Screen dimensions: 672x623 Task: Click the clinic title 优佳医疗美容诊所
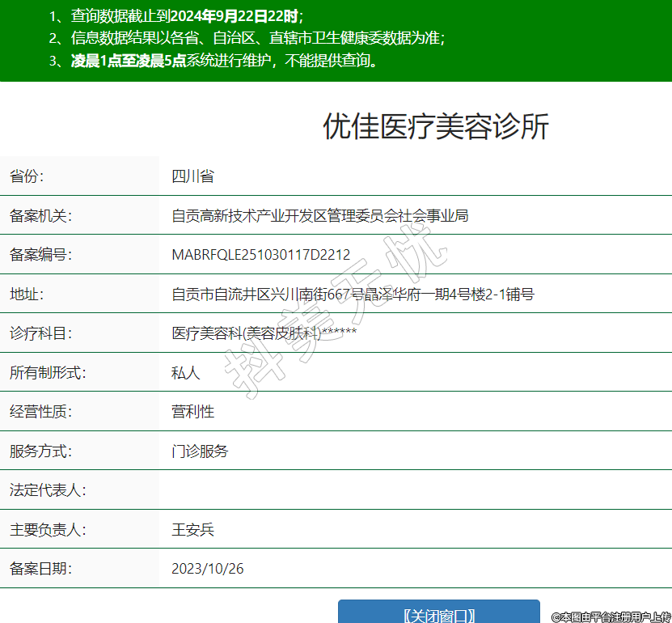tap(436, 127)
